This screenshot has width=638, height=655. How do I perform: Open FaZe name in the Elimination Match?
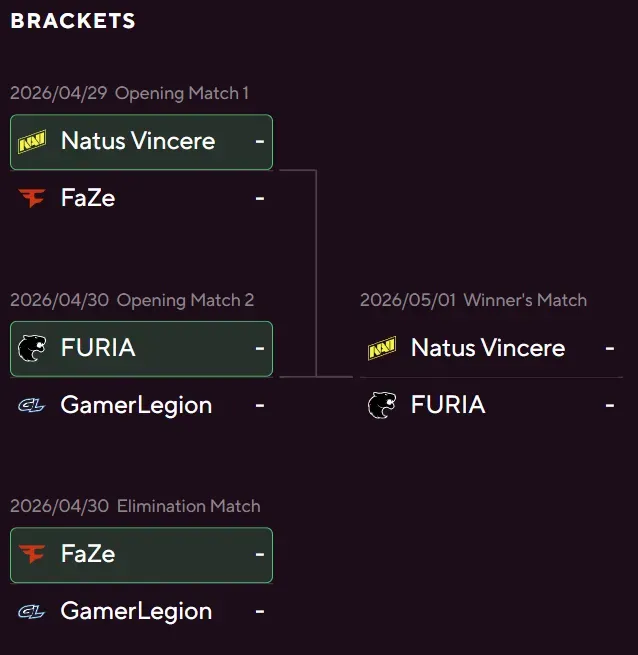(x=88, y=554)
